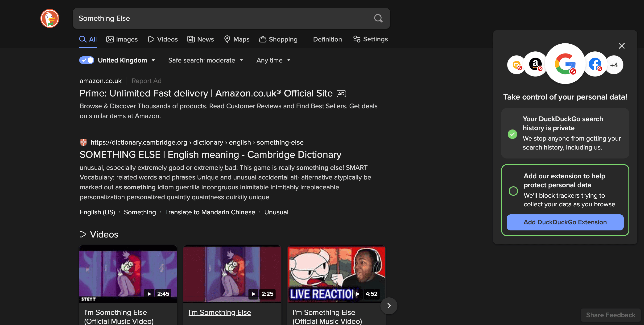Viewport: 644px width, 325px height.
Task: Click the blocked Facebook tracker icon
Action: click(x=595, y=64)
